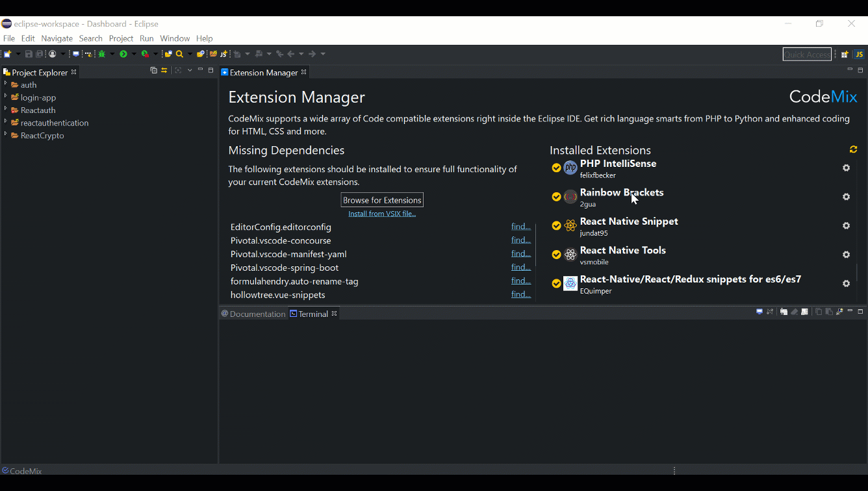
Task: Click the new JS file toolbar icon
Action: pos(223,54)
